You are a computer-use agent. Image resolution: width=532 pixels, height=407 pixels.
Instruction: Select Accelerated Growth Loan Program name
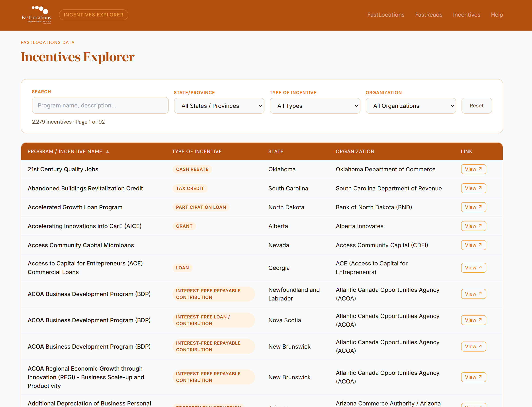[75, 207]
